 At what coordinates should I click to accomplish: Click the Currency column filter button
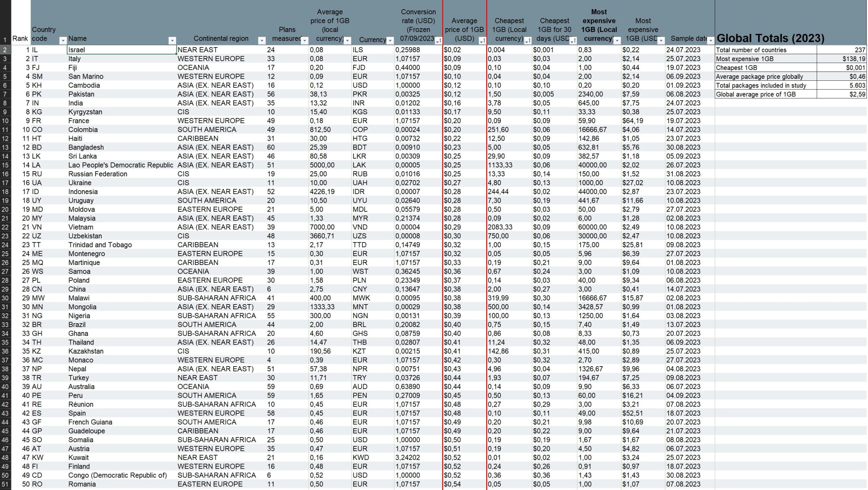[390, 41]
